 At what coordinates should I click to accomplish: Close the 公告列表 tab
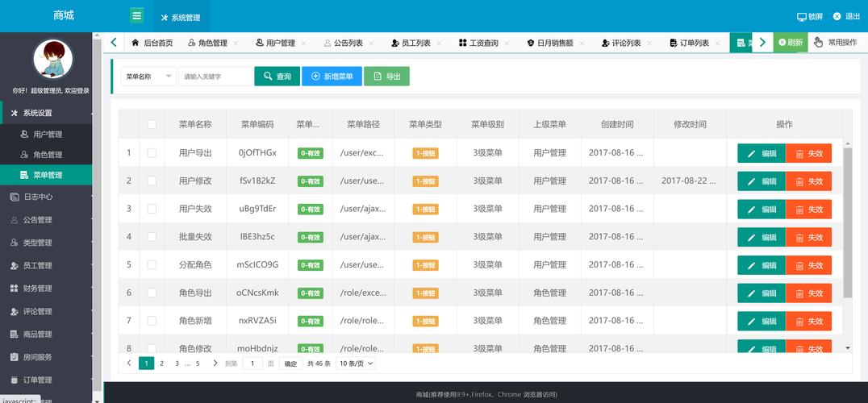pyautogui.click(x=371, y=43)
